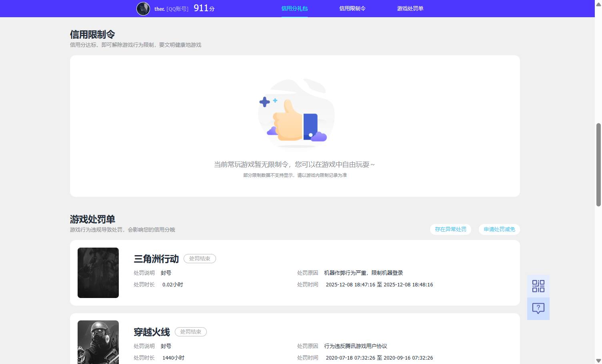Image resolution: width=602 pixels, height=364 pixels.
Task: Click the 0.02小时 duration value
Action: [173, 284]
